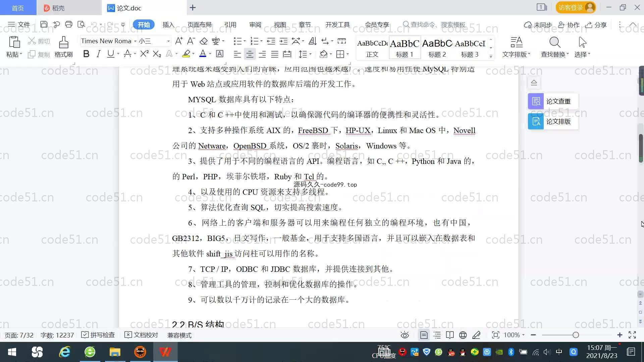Click the Print icon in quick access toolbar

pos(69,24)
